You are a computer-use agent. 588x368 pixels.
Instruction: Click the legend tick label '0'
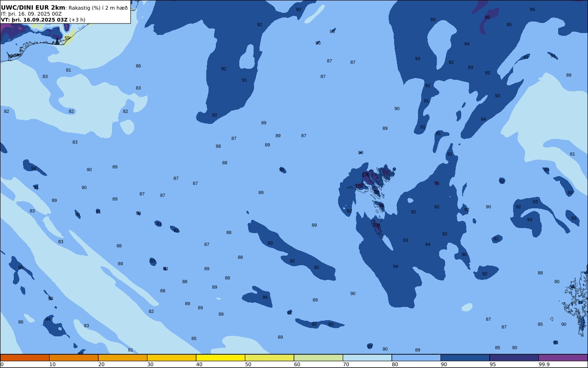(2, 364)
